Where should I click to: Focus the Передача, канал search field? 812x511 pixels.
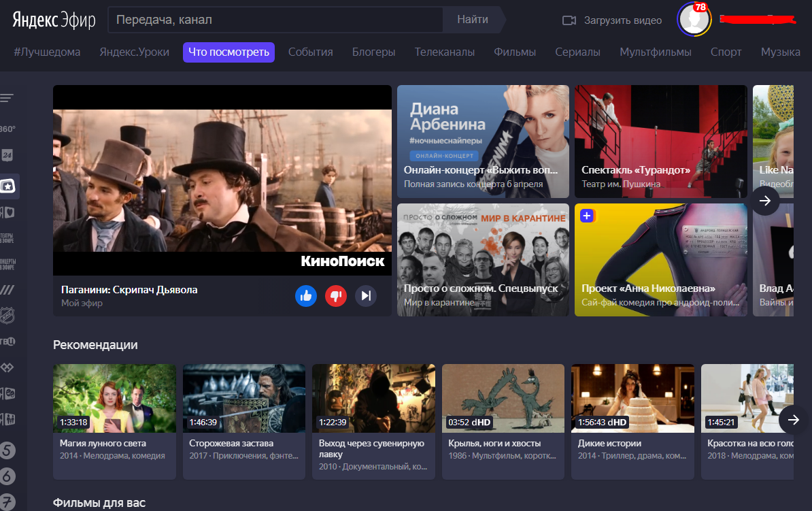pyautogui.click(x=275, y=20)
